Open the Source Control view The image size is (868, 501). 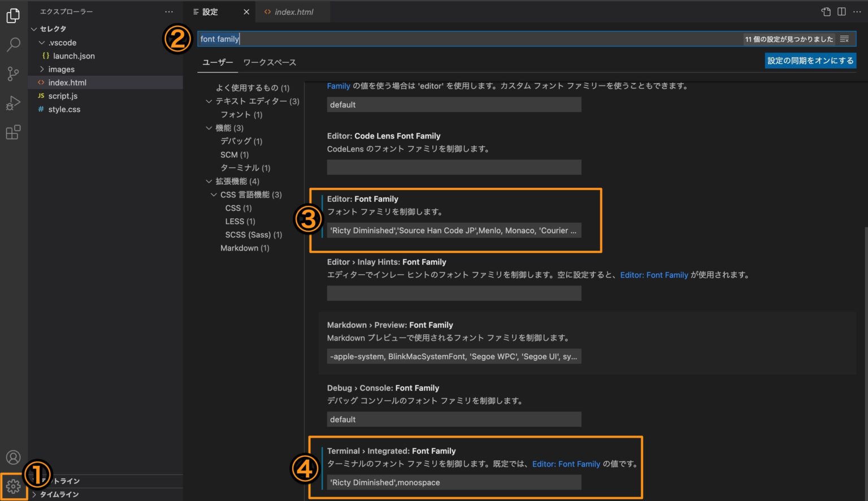click(13, 74)
